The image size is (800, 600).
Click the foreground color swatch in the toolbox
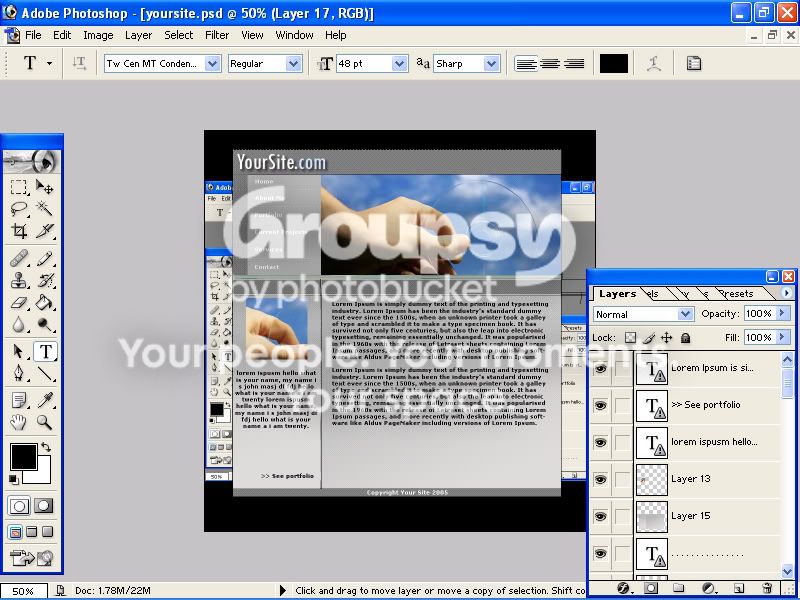tap(23, 457)
